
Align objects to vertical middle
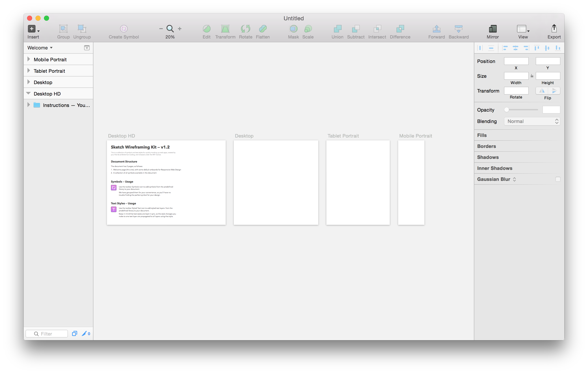(x=547, y=48)
